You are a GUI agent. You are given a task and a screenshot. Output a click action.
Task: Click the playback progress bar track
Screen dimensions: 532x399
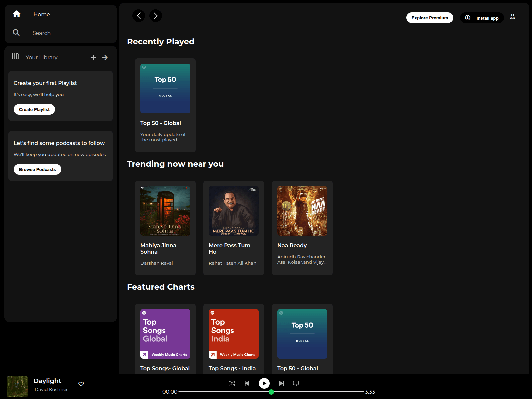pos(271,392)
